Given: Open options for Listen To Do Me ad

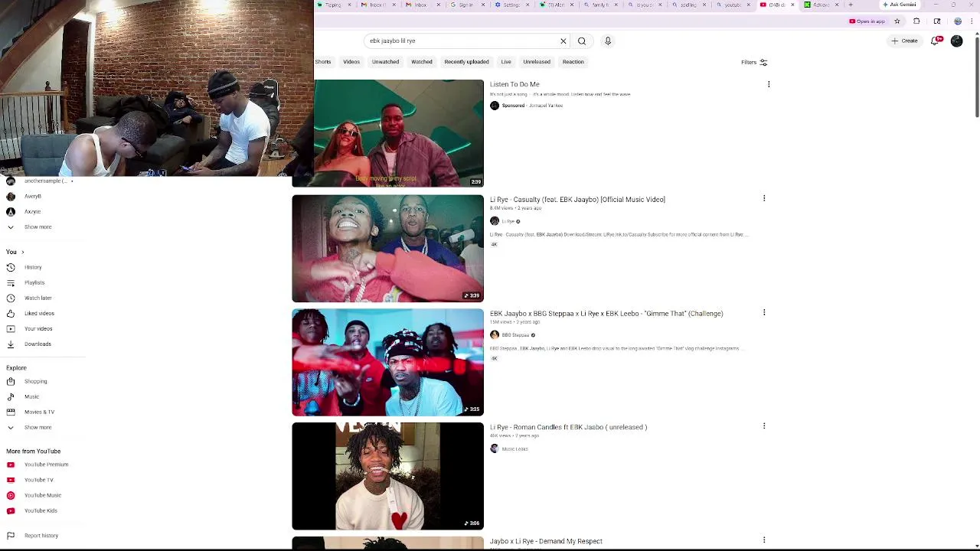Looking at the screenshot, I should (769, 84).
